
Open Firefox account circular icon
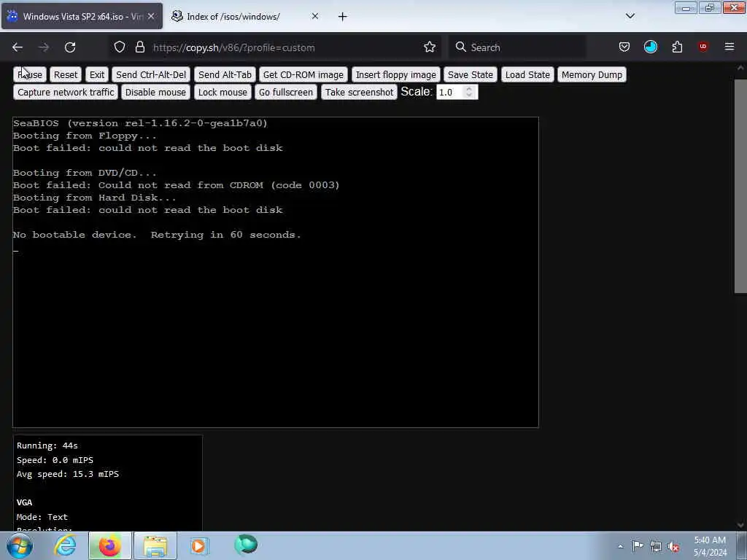pyautogui.click(x=650, y=47)
